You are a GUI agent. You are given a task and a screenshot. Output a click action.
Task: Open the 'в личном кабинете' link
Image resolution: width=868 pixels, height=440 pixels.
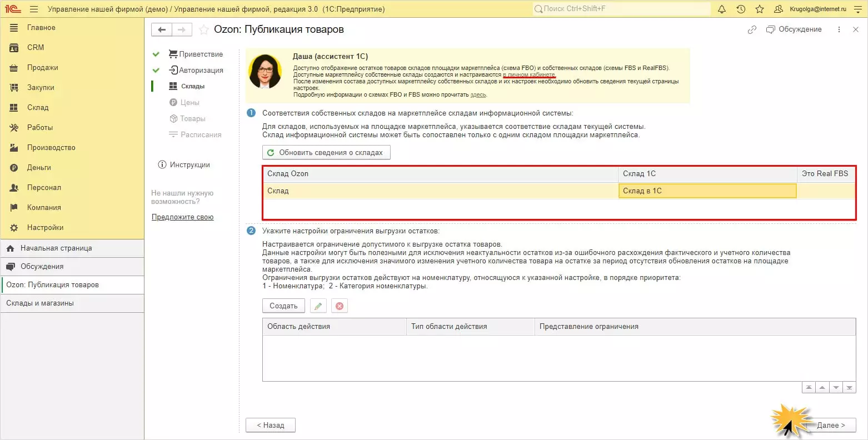[528, 75]
